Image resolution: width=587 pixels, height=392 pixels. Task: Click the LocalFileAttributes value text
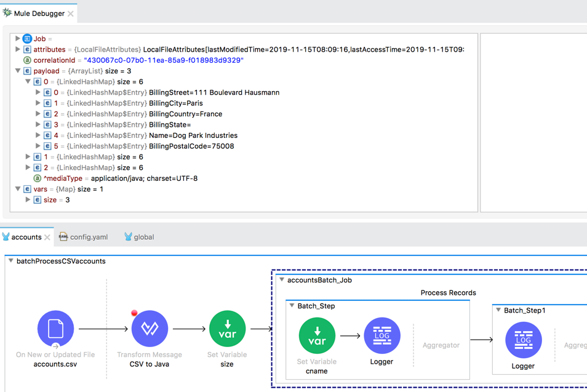click(303, 49)
